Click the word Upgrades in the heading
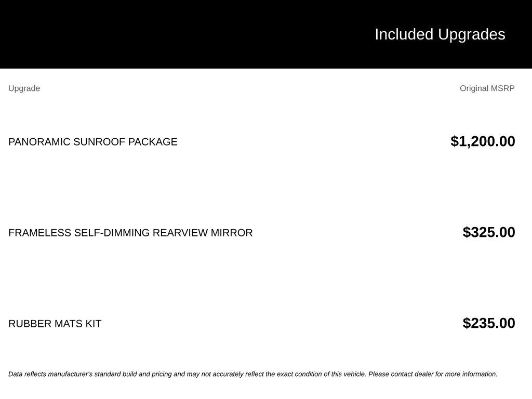The image size is (532, 399). (x=472, y=35)
